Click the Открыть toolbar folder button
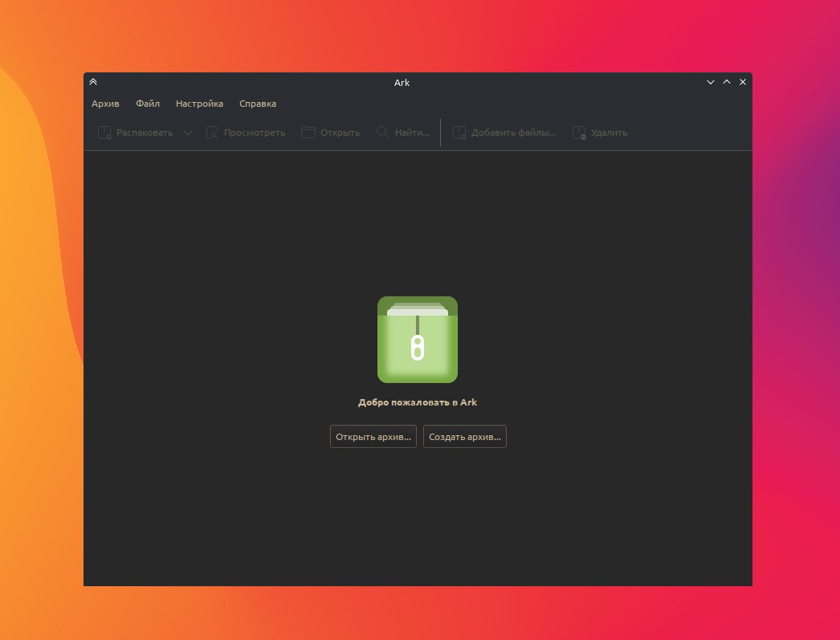This screenshot has height=640, width=840. pyautogui.click(x=331, y=132)
